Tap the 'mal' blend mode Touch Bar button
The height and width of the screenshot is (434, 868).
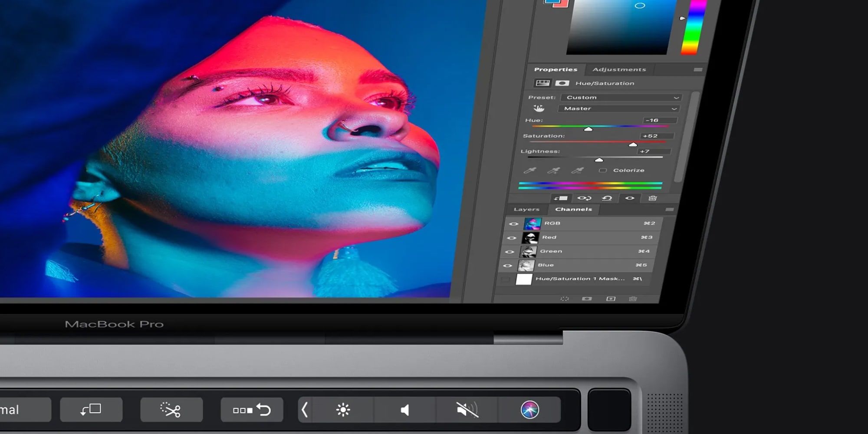[25, 410]
